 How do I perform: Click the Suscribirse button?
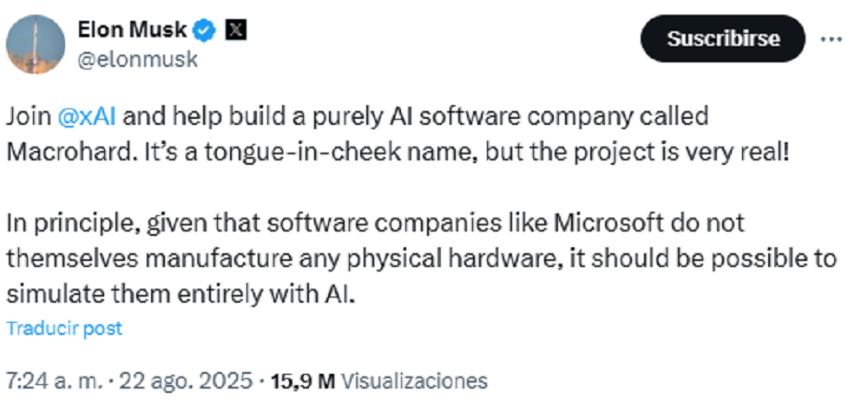click(x=723, y=39)
